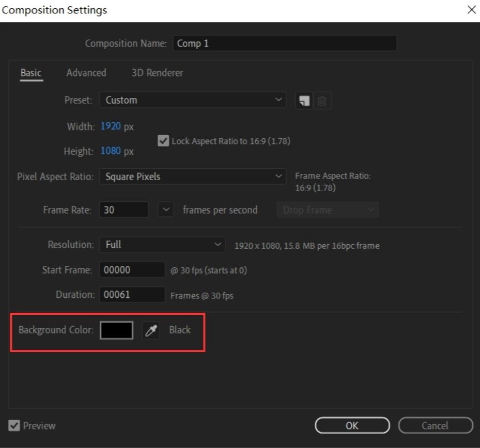Toggle the Preview checkbox
480x448 pixels.
(14, 426)
